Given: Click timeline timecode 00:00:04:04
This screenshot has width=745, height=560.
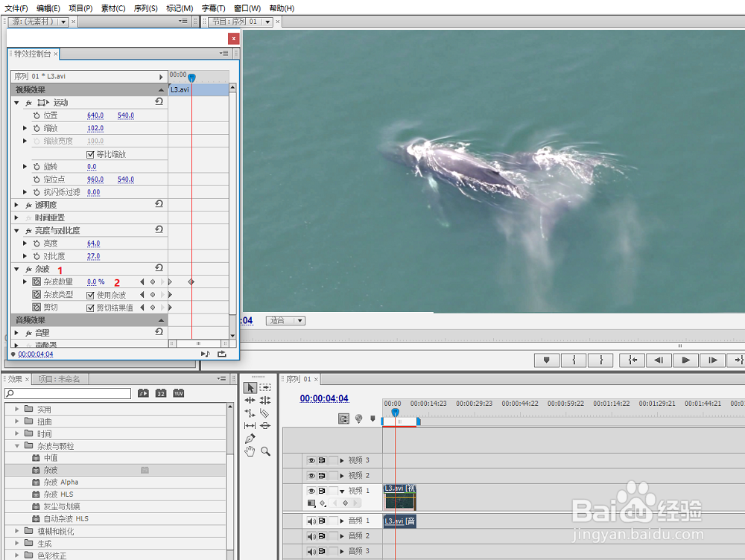Looking at the screenshot, I should click(x=324, y=398).
